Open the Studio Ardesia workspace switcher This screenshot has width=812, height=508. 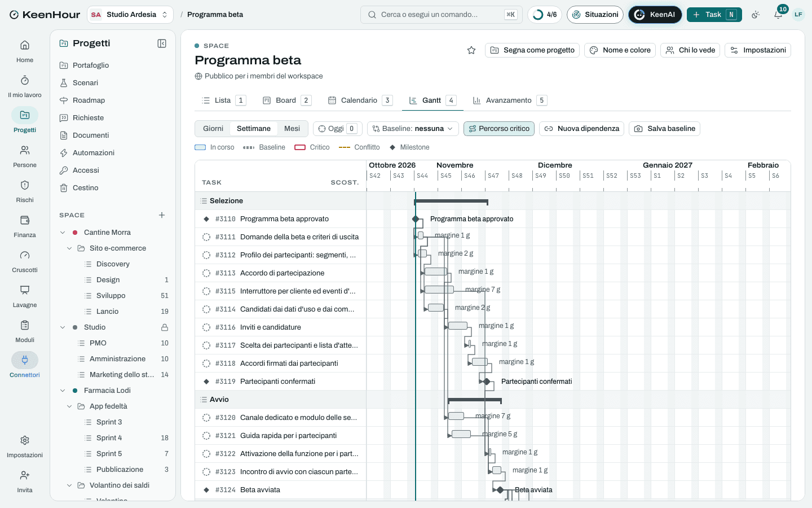130,15
